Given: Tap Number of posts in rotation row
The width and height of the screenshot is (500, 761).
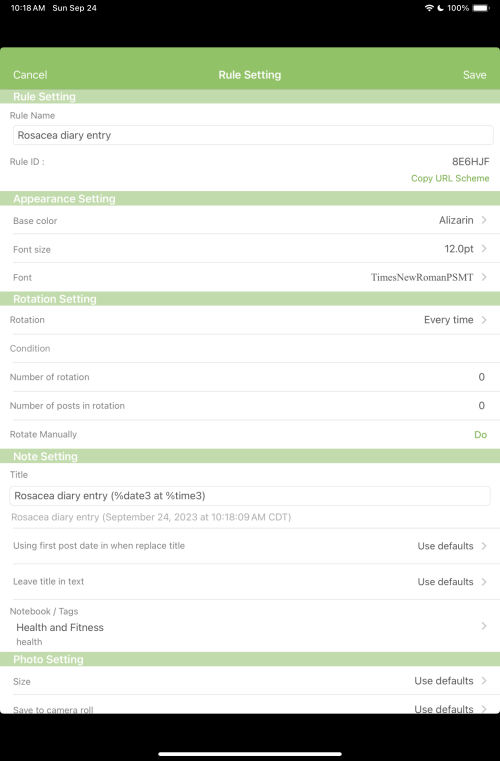Looking at the screenshot, I should pos(250,406).
